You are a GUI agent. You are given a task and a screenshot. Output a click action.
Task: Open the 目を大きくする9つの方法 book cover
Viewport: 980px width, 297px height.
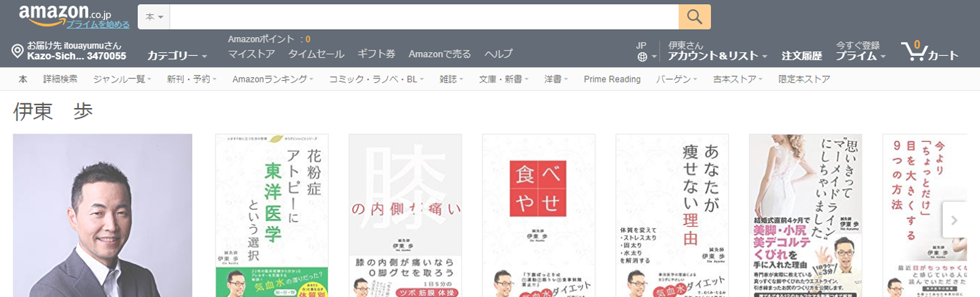(925, 215)
